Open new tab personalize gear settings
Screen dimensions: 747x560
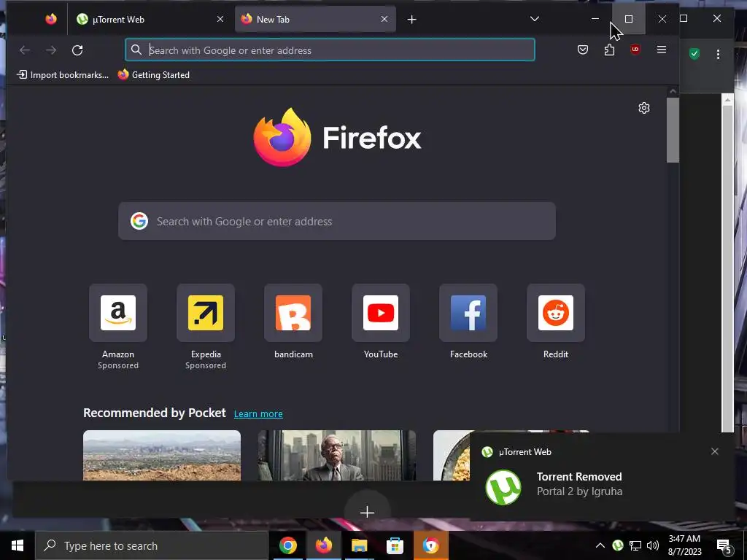point(644,108)
